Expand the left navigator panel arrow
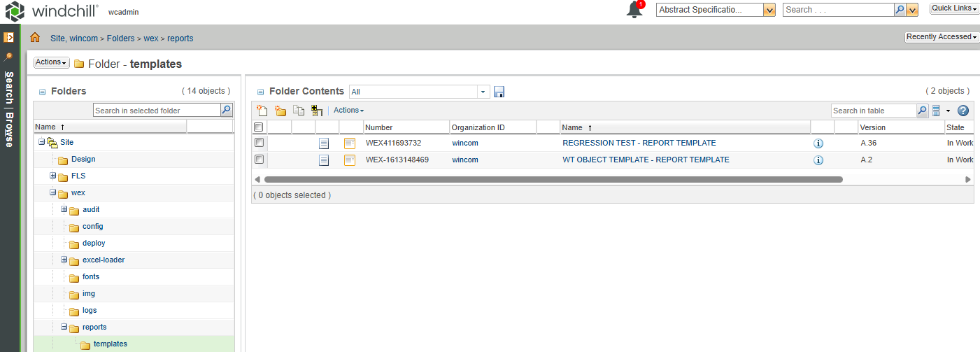 pyautogui.click(x=9, y=37)
